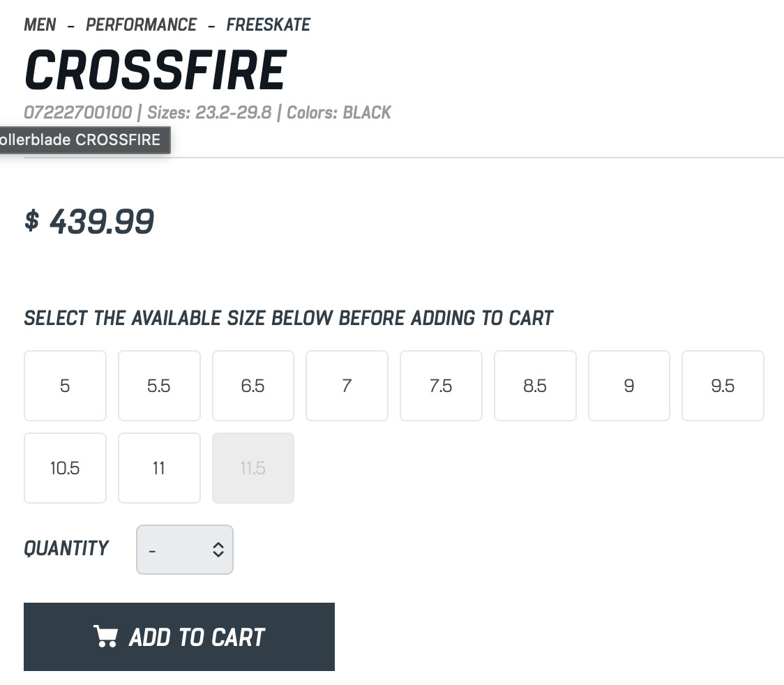Select size 9.5
Viewport: 784px width, 685px height.
coord(723,386)
